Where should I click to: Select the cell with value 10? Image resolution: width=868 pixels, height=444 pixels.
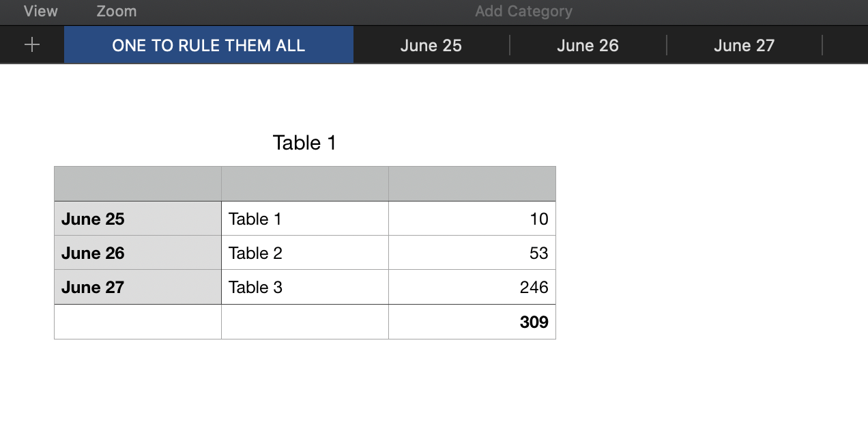(472, 219)
